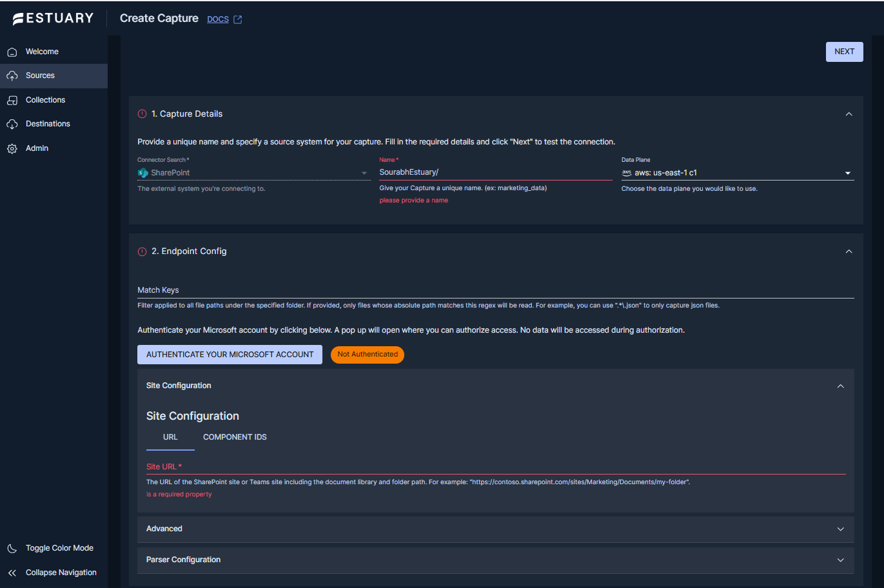Expand the Parser Configuration section
884x588 pixels.
point(840,560)
